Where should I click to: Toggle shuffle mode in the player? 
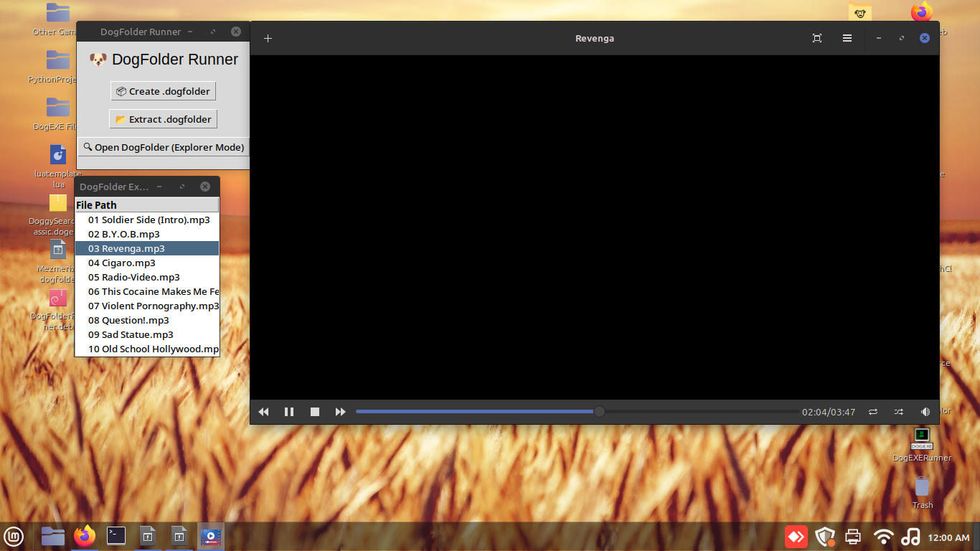pyautogui.click(x=899, y=412)
